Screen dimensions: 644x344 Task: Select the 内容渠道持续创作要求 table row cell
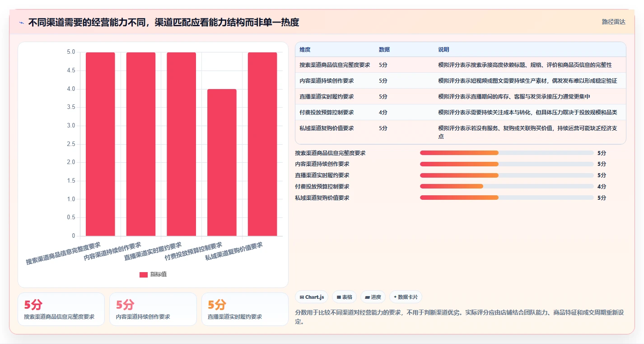point(335,80)
